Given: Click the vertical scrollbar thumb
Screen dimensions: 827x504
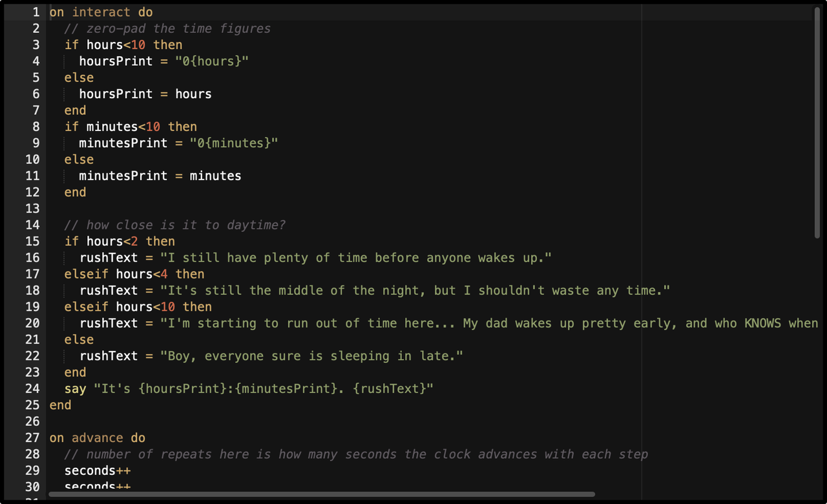Looking at the screenshot, I should [x=818, y=121].
